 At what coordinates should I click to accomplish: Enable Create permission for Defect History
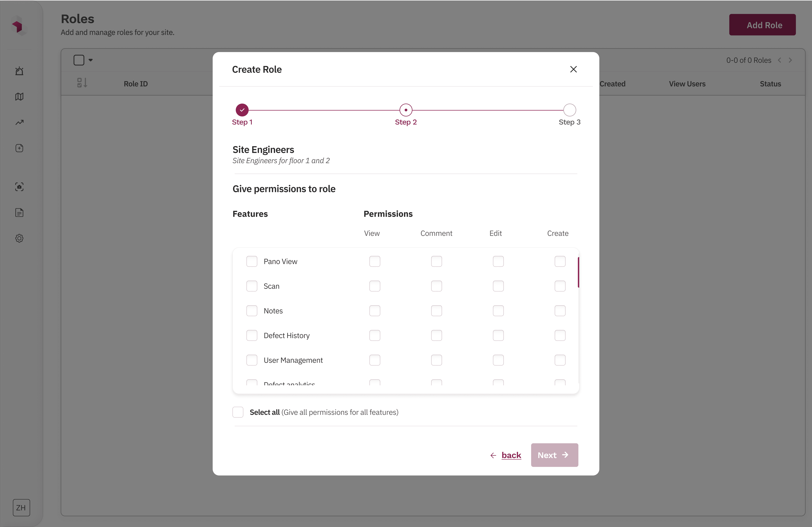click(x=560, y=335)
